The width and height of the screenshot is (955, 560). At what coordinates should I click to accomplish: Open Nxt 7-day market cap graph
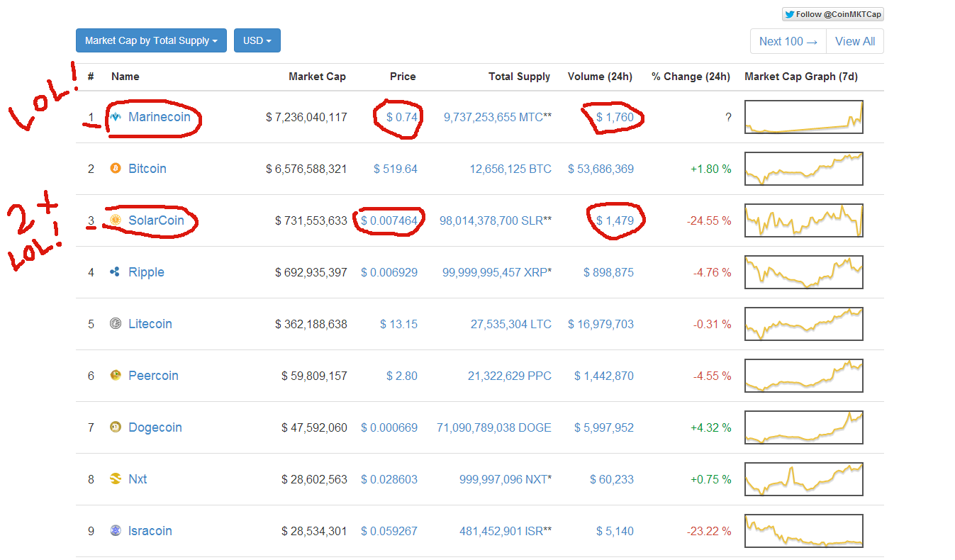click(804, 479)
